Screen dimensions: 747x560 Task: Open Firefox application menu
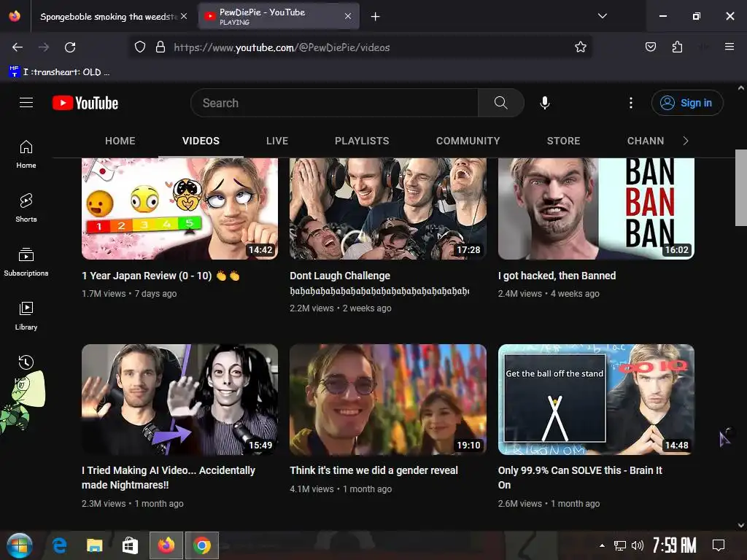click(x=729, y=47)
